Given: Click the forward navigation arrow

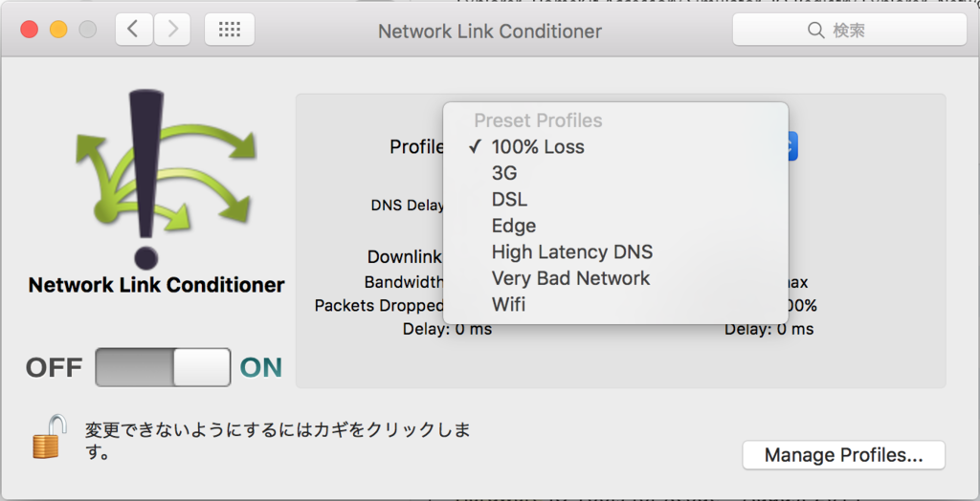Looking at the screenshot, I should [x=172, y=30].
